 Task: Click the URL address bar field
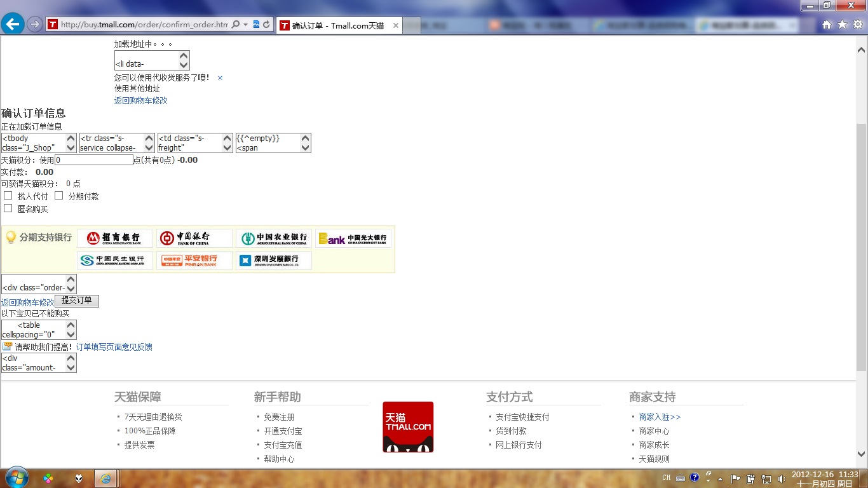pyautogui.click(x=144, y=25)
